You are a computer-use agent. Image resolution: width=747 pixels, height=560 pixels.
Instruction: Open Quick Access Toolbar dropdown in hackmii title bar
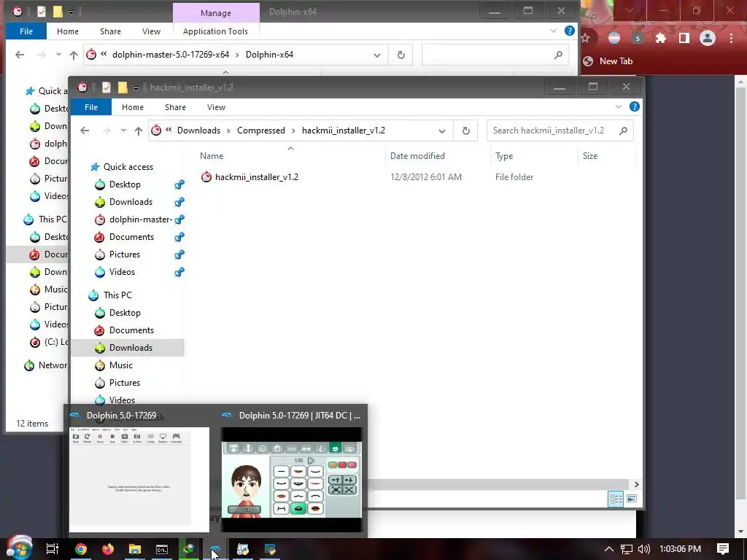pos(136,87)
